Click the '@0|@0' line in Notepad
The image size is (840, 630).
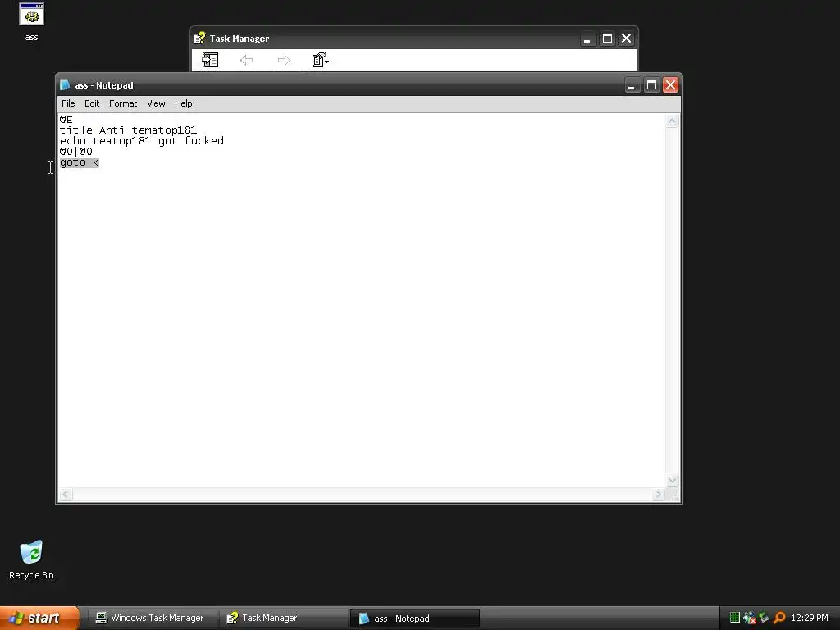75,152
